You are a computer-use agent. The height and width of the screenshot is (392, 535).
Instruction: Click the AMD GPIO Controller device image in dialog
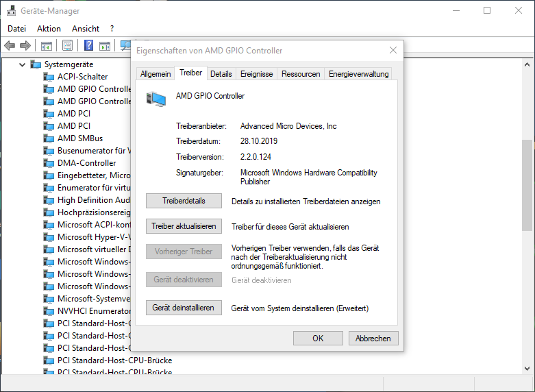pyautogui.click(x=156, y=99)
